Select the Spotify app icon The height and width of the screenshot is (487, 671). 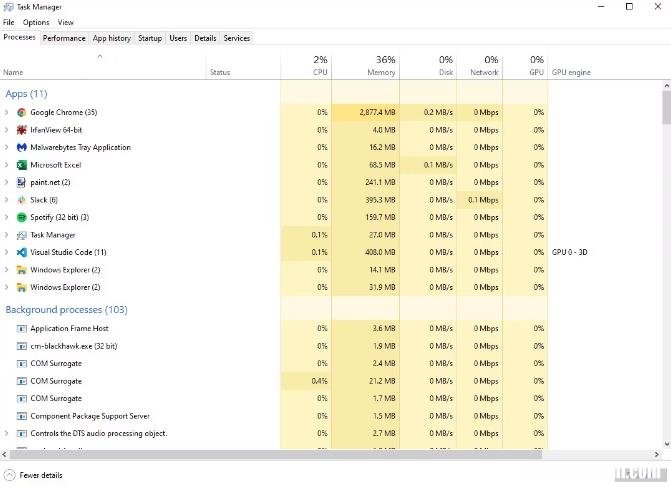coord(21,217)
